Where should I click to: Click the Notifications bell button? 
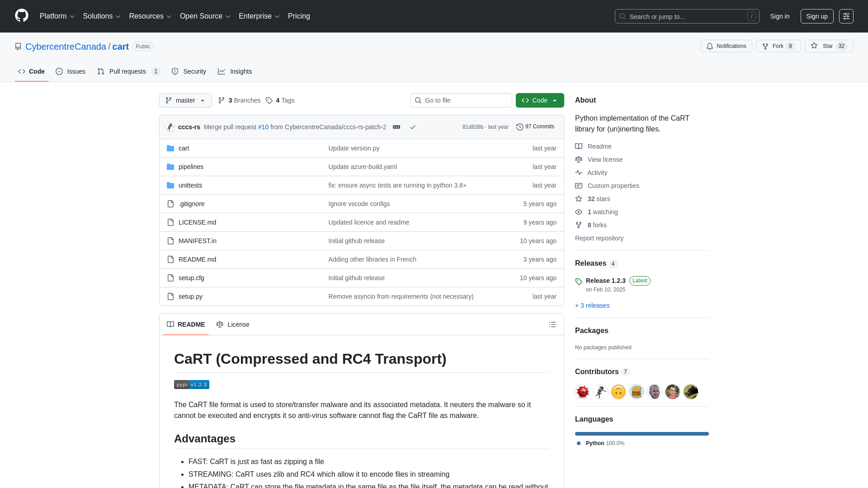pos(726,46)
